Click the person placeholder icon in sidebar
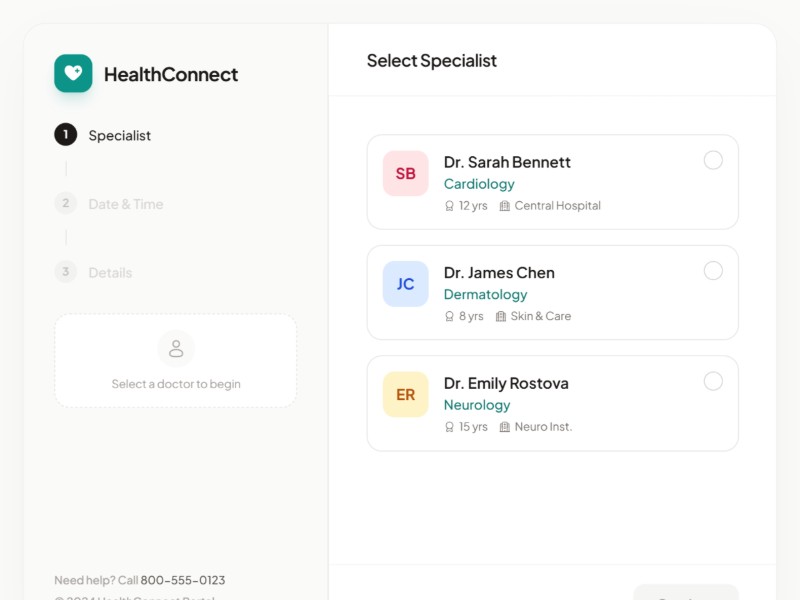The width and height of the screenshot is (800, 600). [176, 348]
